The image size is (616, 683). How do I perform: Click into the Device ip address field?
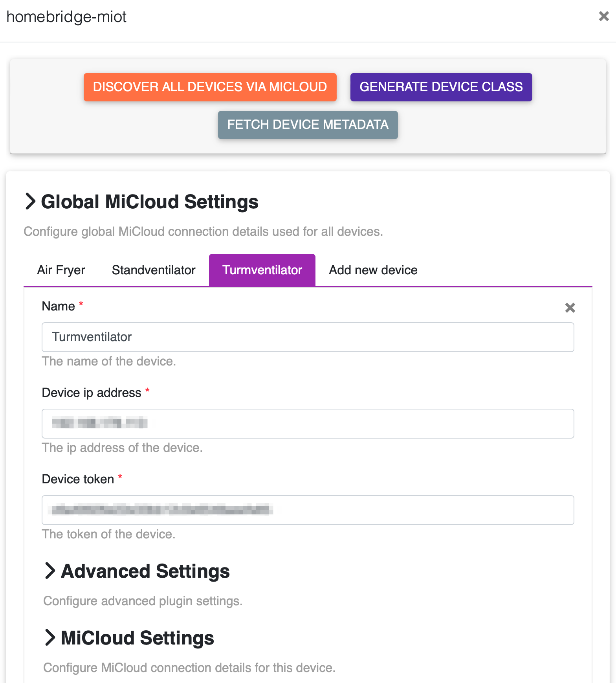click(x=308, y=424)
